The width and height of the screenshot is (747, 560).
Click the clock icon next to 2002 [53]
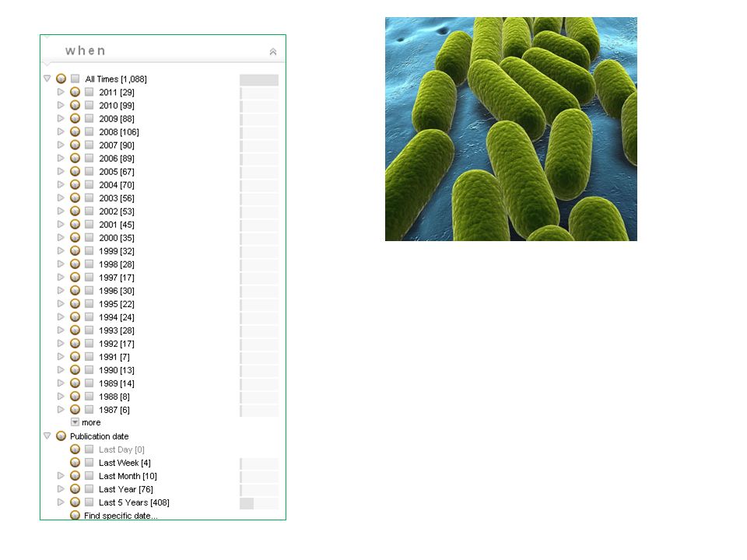coord(75,211)
